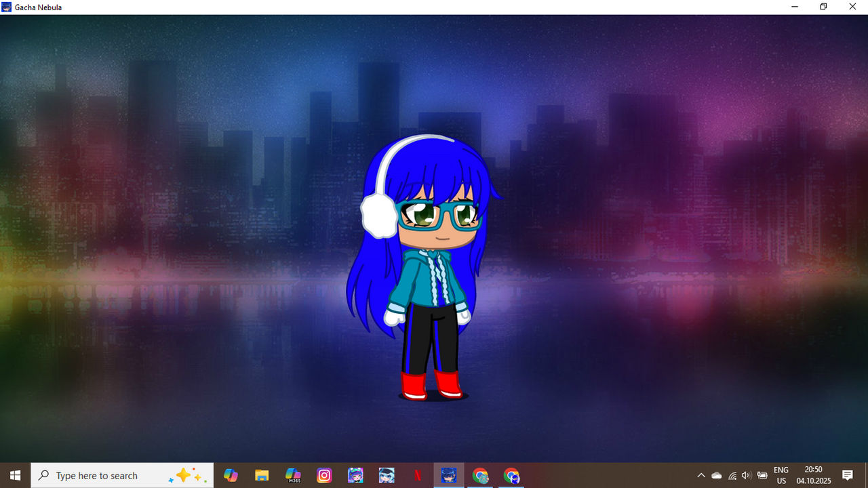
Task: Minimize the Gacha Nebula window
Action: pyautogui.click(x=794, y=7)
